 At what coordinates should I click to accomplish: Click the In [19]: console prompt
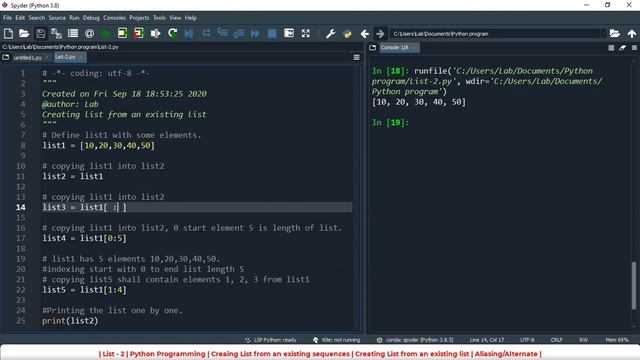[390, 122]
